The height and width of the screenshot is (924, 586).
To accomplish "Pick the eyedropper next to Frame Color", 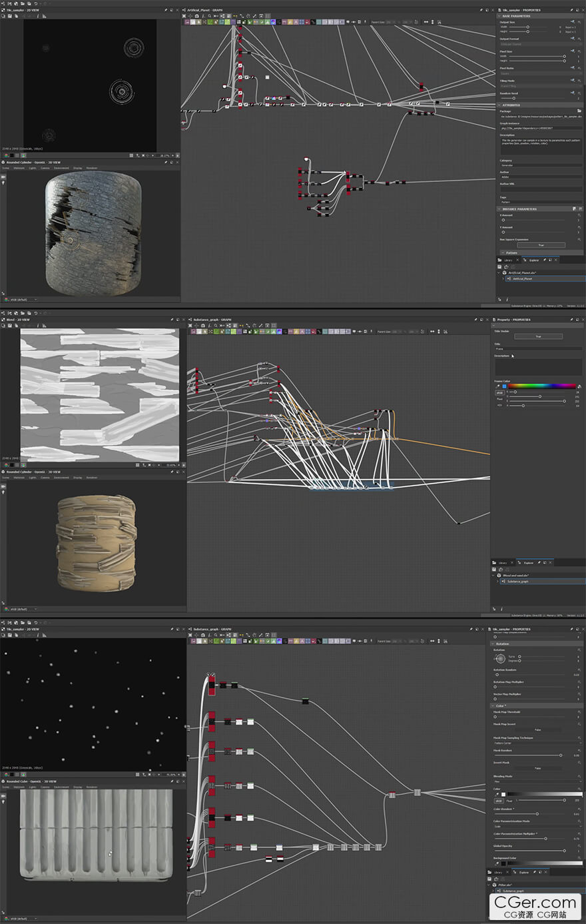I will point(497,386).
